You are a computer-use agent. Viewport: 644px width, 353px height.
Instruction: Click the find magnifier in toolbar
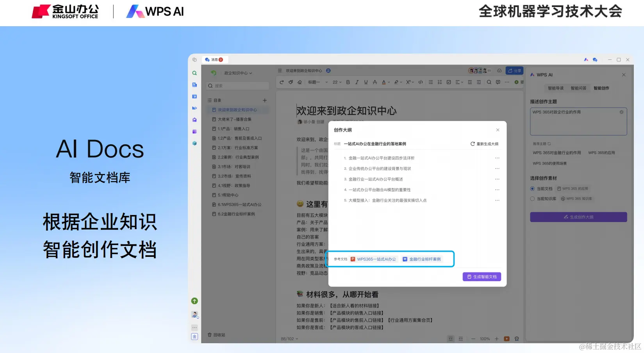tap(489, 82)
